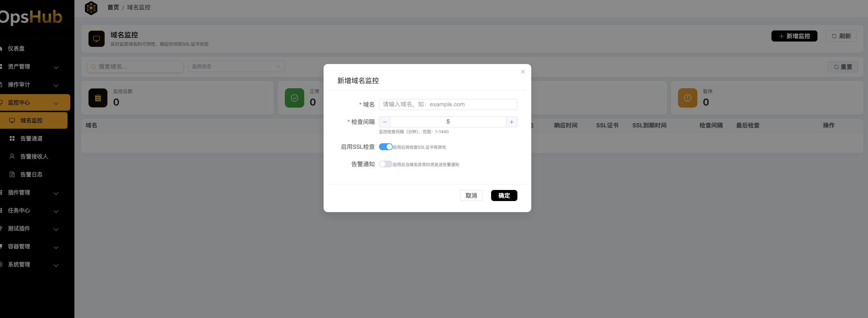Navigate to 首页 in the breadcrumb
The height and width of the screenshot is (318, 868).
(x=113, y=7)
